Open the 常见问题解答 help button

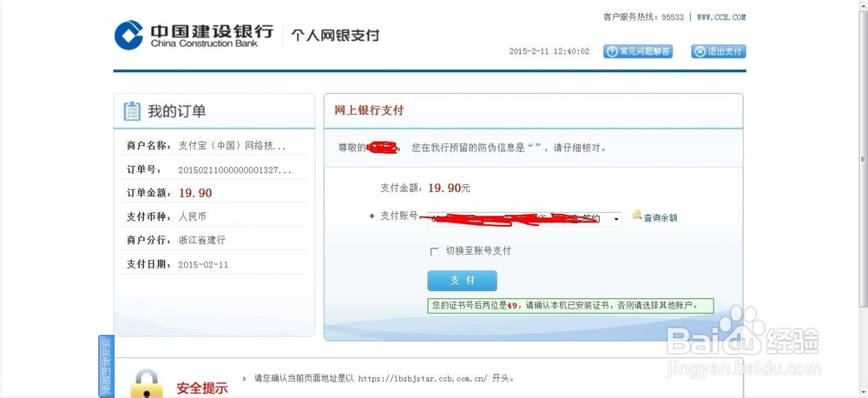pos(638,51)
